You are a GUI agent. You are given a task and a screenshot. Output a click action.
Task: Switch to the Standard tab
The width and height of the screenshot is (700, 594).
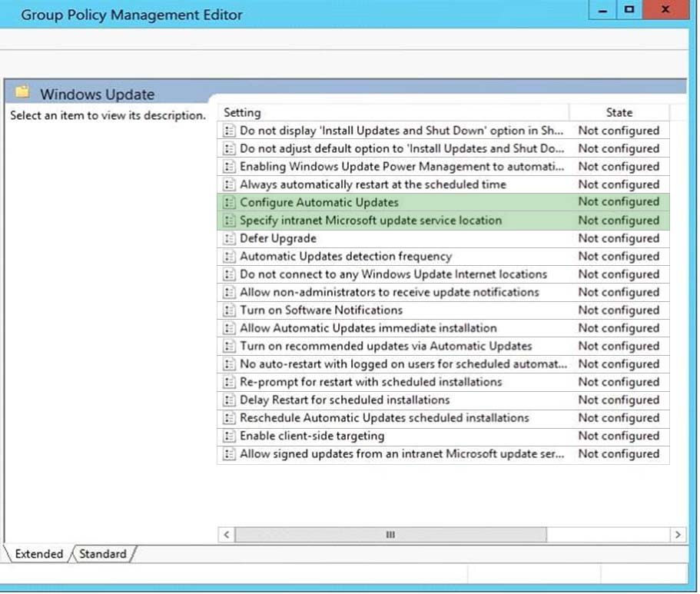tap(103, 554)
